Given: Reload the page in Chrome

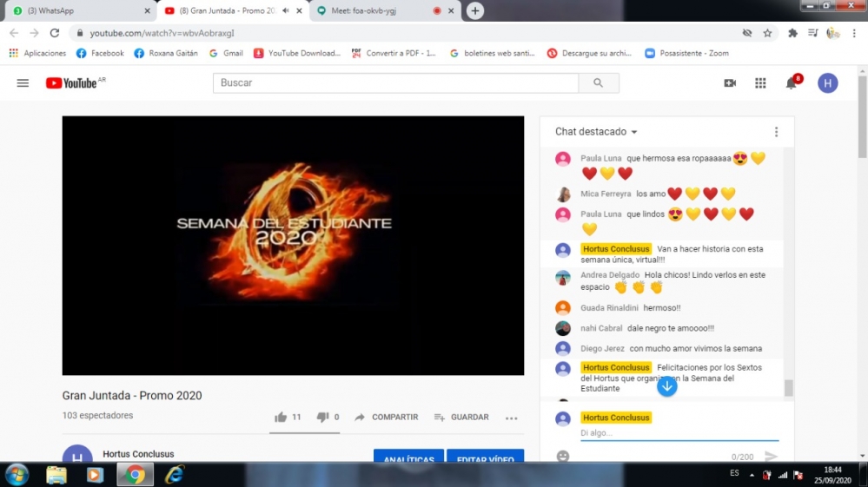Looking at the screenshot, I should pos(54,33).
